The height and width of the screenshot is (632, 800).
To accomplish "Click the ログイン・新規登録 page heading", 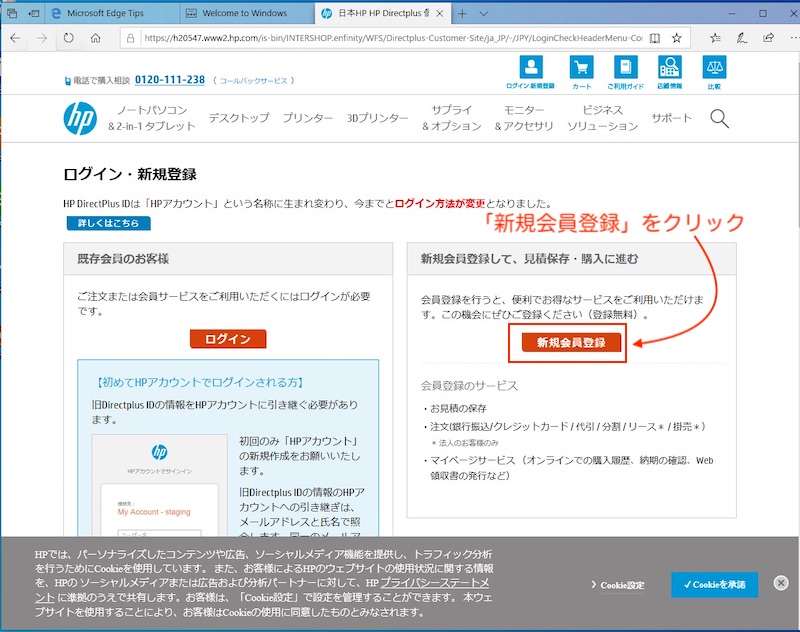I will (130, 174).
